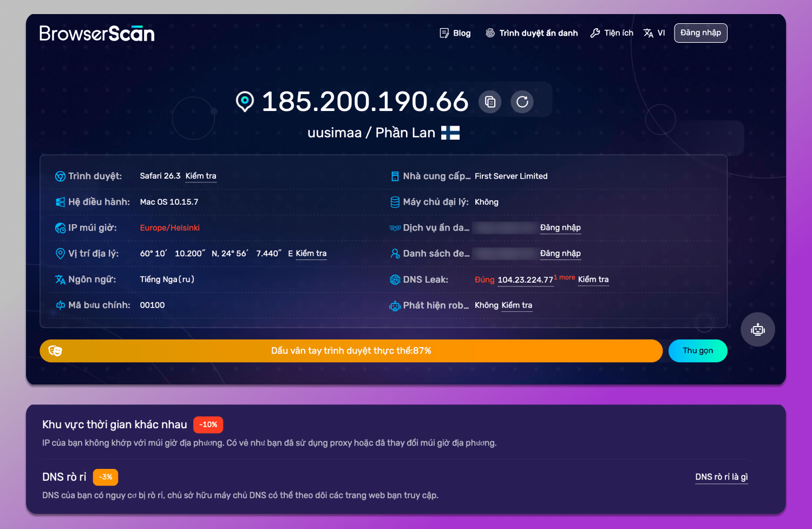Click the DNS Leak globe icon

394,279
